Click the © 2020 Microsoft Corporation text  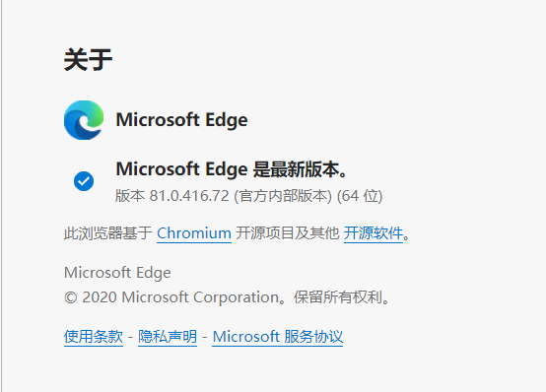(171, 297)
